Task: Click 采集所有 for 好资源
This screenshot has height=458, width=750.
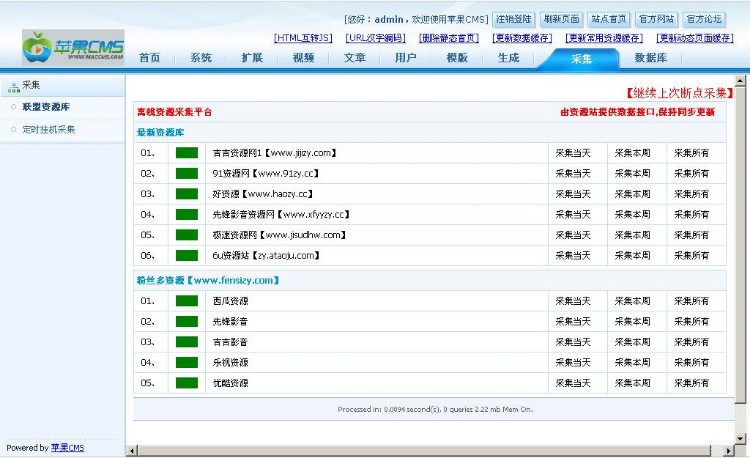Action: [692, 194]
